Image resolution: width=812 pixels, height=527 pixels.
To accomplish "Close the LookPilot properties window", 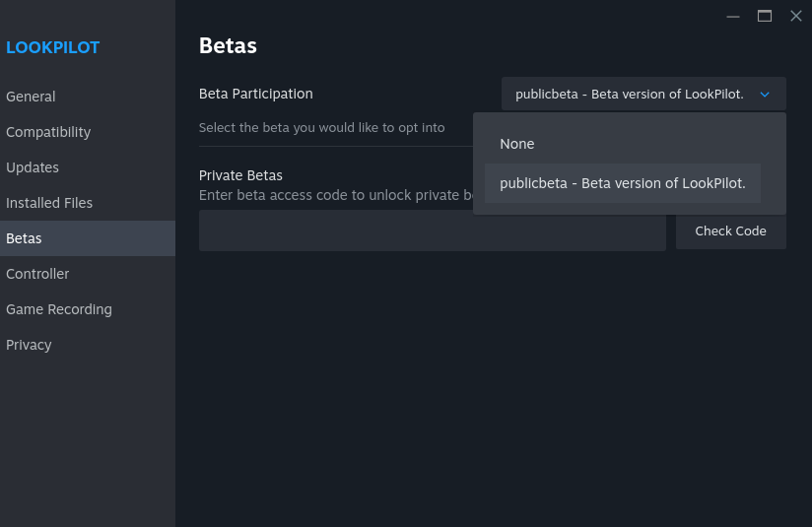I will [x=796, y=16].
